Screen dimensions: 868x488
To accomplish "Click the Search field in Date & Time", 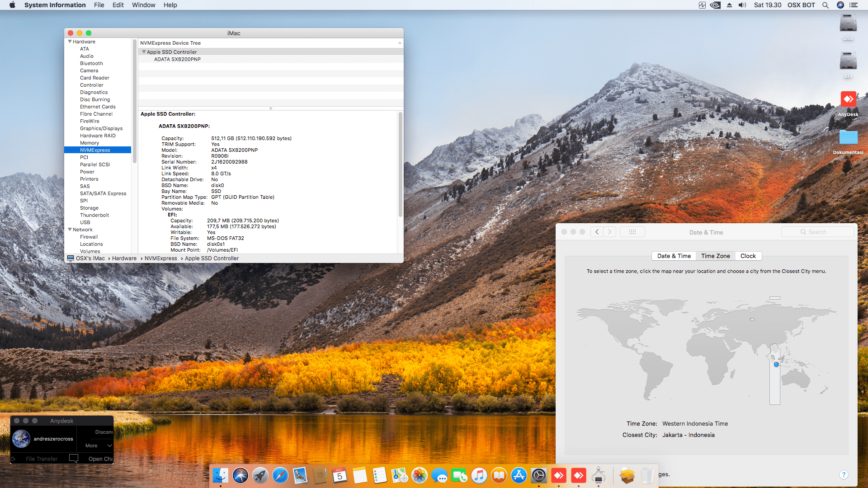I will (817, 232).
